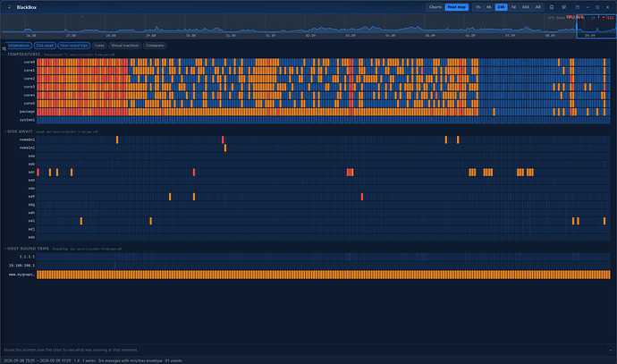Click the sdk disk label
Screen dimensions: 617x364
coord(31,237)
